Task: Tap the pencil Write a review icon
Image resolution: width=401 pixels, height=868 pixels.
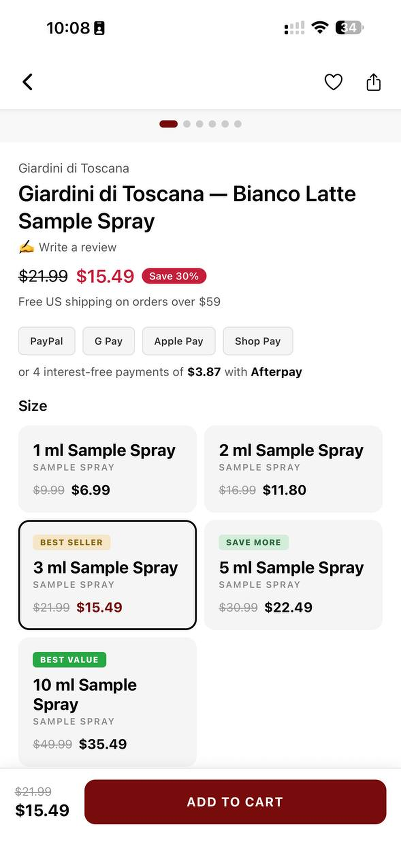Action: tap(26, 247)
